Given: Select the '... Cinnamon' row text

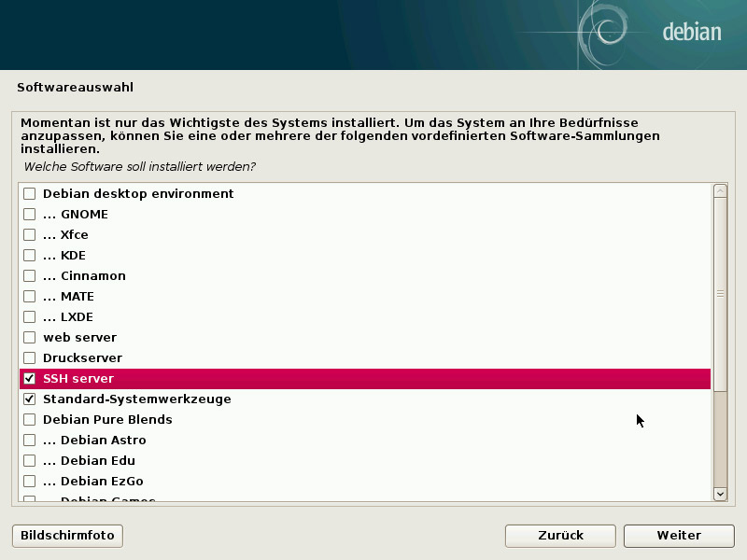Looking at the screenshot, I should [84, 275].
